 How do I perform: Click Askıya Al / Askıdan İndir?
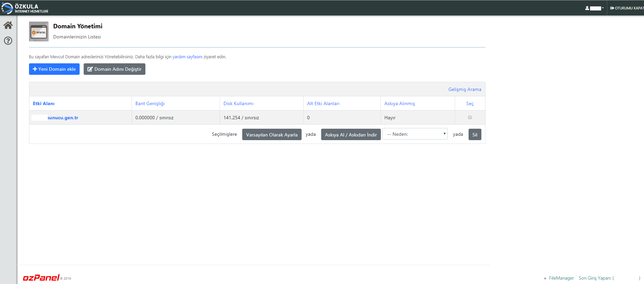(x=351, y=134)
